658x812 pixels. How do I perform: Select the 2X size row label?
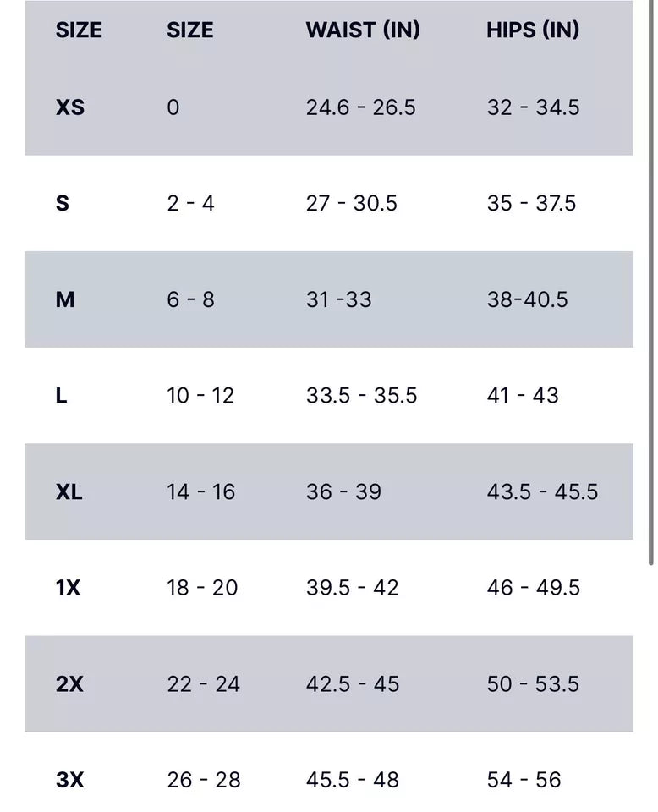click(x=70, y=683)
